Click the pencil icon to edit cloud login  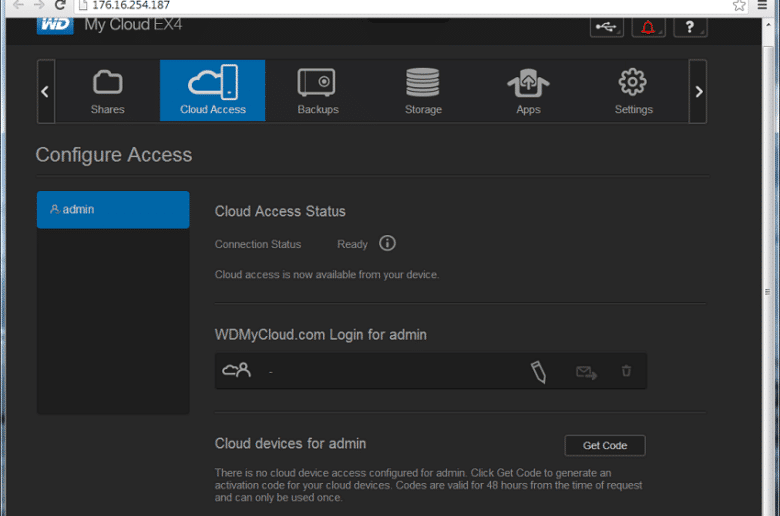pyautogui.click(x=538, y=372)
